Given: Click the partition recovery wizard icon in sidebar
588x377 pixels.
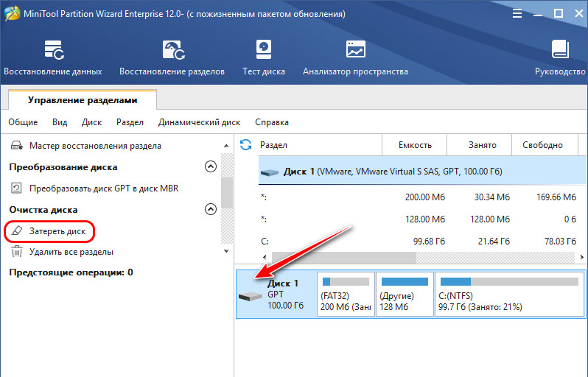Looking at the screenshot, I should (x=16, y=145).
